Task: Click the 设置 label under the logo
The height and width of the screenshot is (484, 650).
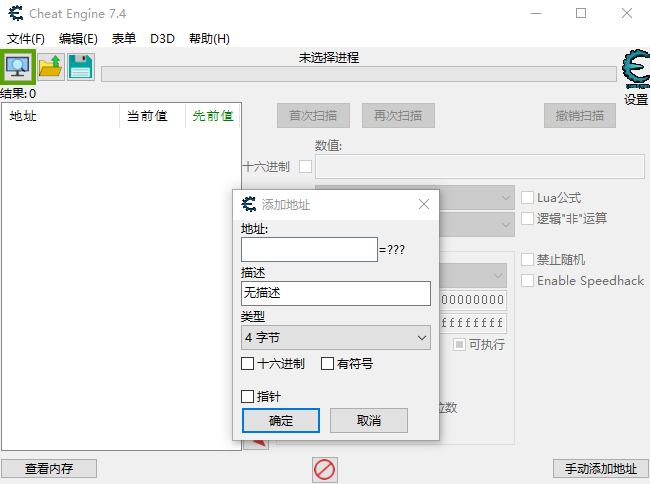Action: (x=636, y=99)
